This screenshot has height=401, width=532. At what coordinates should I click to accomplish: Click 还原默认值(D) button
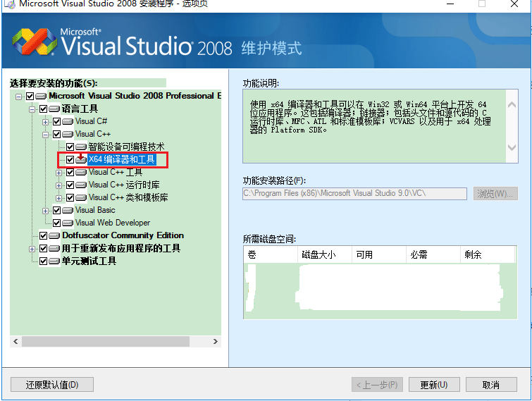(x=52, y=385)
